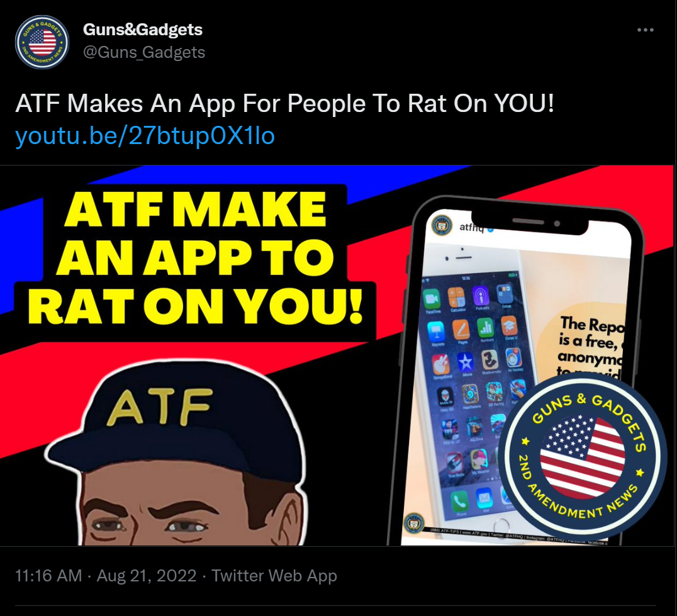This screenshot has height=616, width=677.
Task: Click the Aug 21, 2022 date
Action: pos(147,576)
